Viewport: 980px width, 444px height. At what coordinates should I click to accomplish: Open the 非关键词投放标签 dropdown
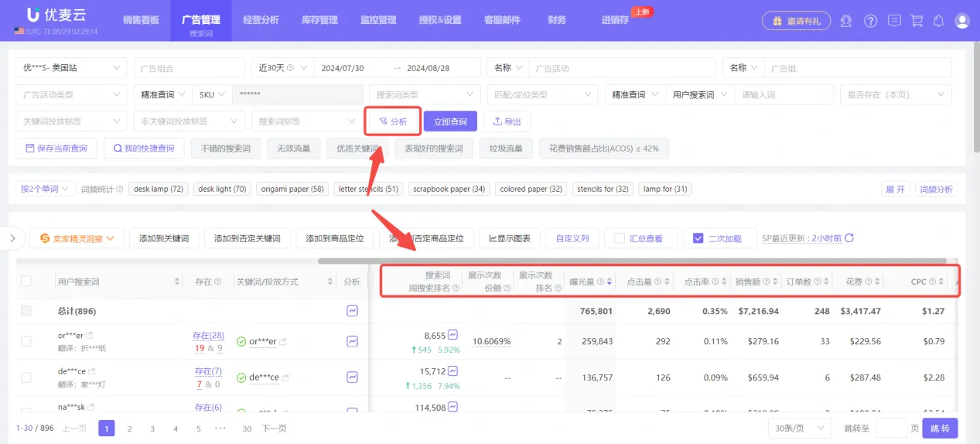pos(189,121)
